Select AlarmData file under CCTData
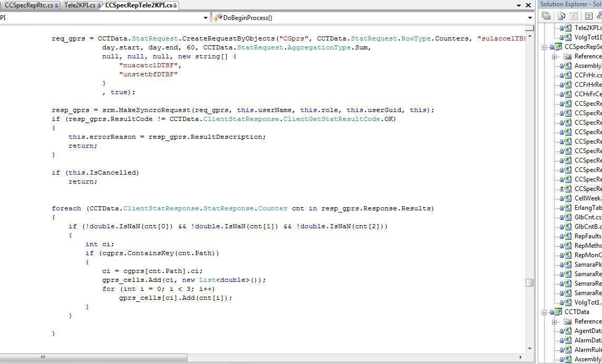Image resolution: width=602 pixels, height=364 pixels. tap(588, 340)
